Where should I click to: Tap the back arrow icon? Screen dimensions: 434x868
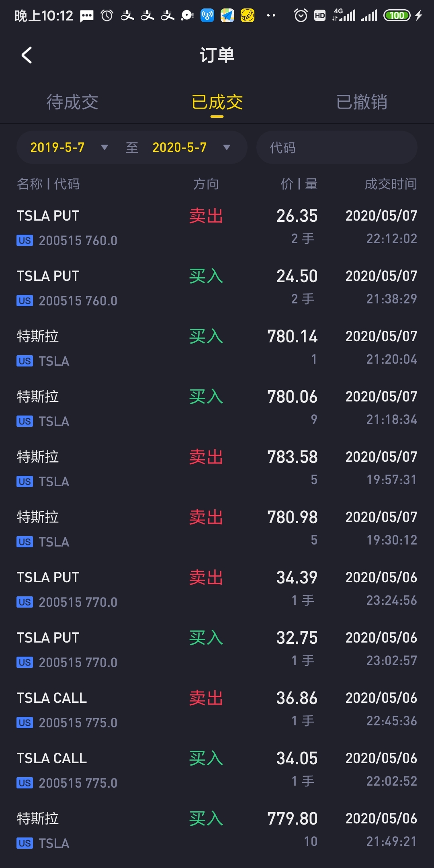pyautogui.click(x=27, y=55)
